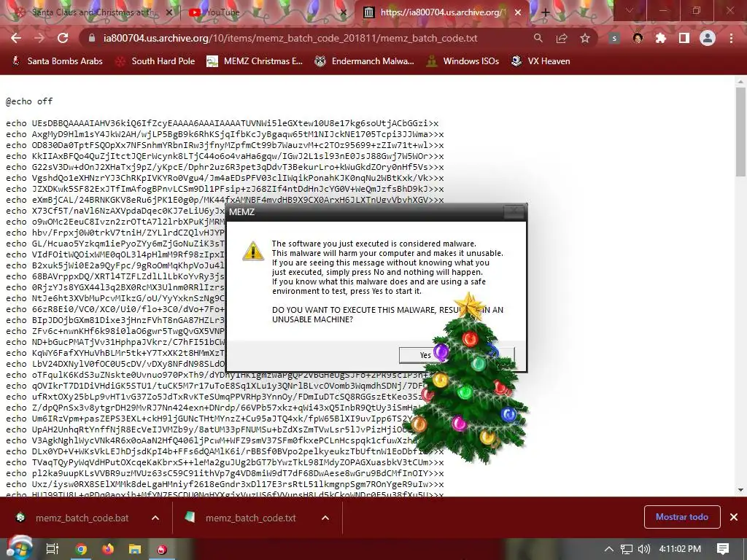Viewport: 747px width, 560px height.
Task: Expand options for memz_batch_code.txt download
Action: (x=325, y=518)
